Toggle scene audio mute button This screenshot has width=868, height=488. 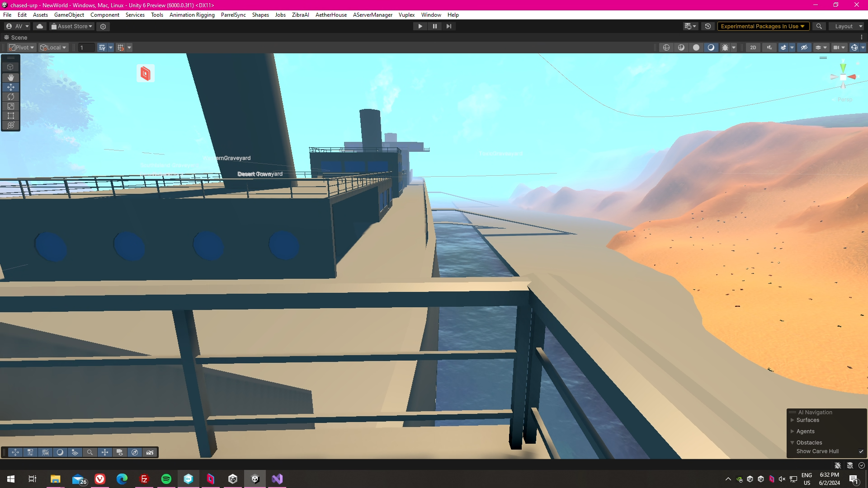click(769, 47)
